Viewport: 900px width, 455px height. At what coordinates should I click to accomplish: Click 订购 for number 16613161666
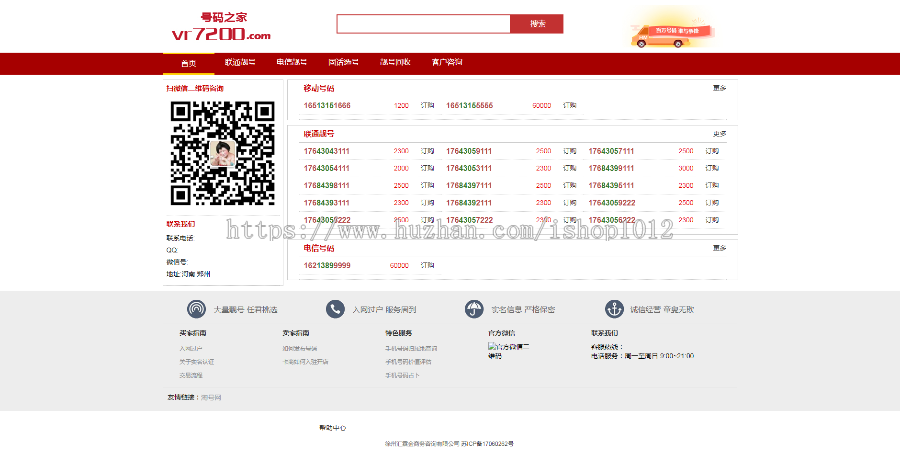[x=427, y=106]
